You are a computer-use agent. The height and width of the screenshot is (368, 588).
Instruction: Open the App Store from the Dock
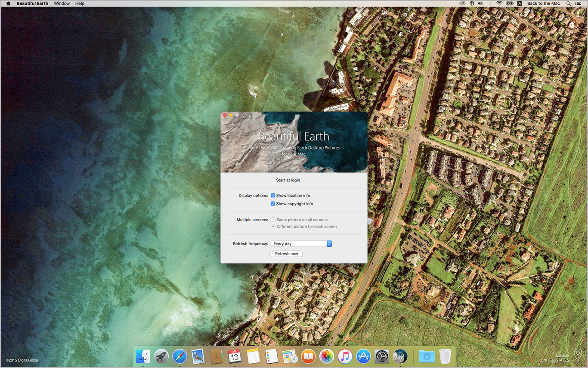pos(364,356)
